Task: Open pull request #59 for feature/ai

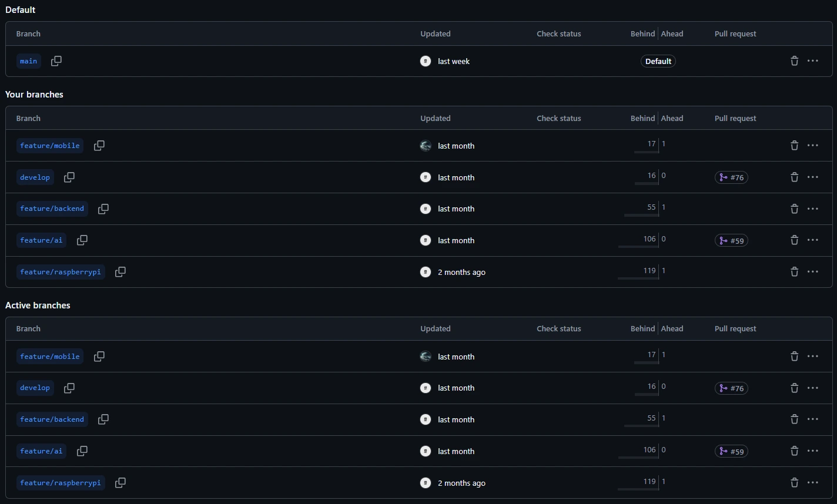Action: click(x=731, y=240)
